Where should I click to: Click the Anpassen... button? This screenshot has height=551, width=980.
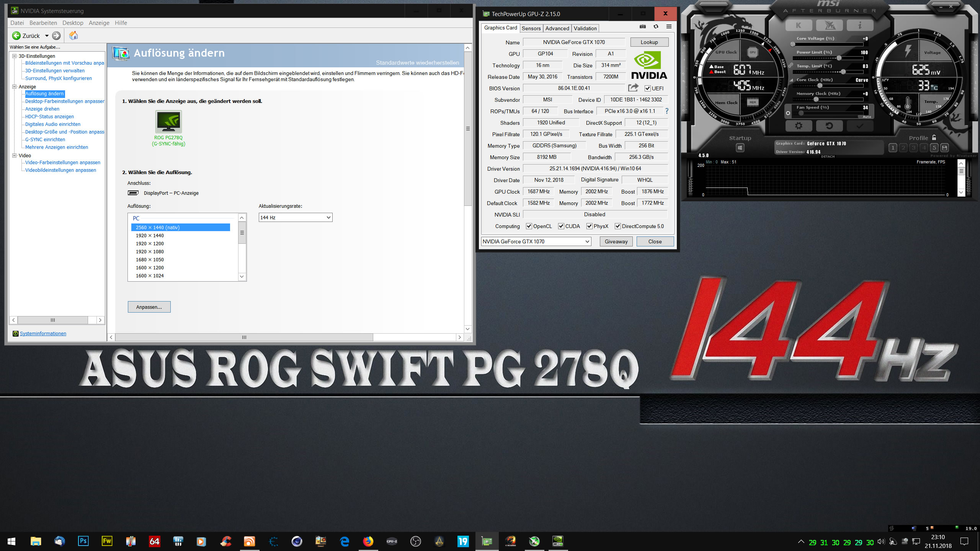click(149, 307)
